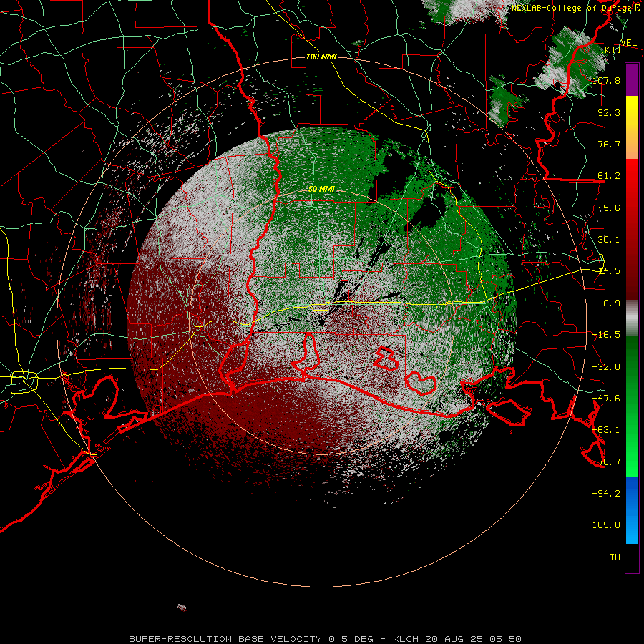
Task: Select the 92.3 value on the velocity scale
Action: [x=609, y=112]
